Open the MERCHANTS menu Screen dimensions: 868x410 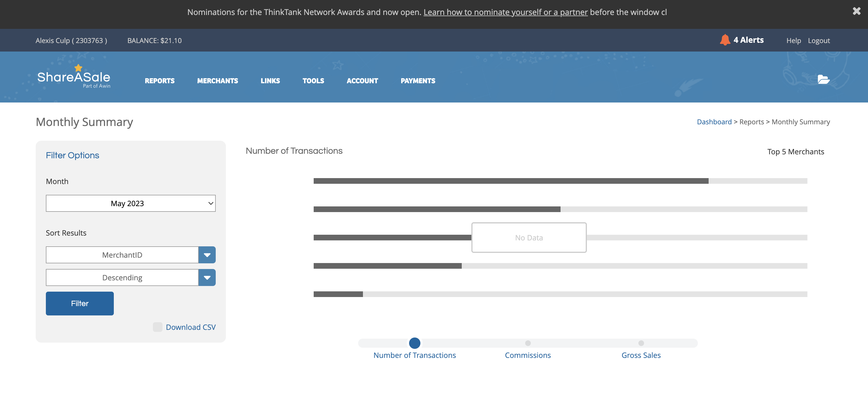pos(218,81)
